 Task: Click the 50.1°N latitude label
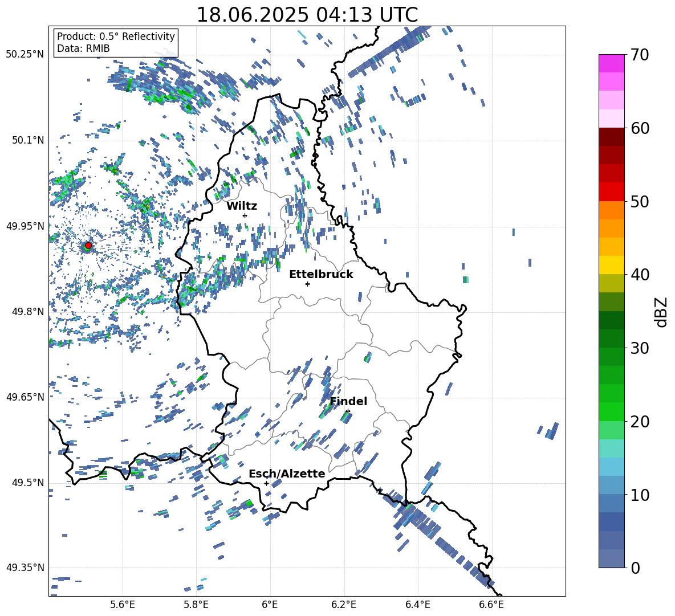tap(27, 141)
